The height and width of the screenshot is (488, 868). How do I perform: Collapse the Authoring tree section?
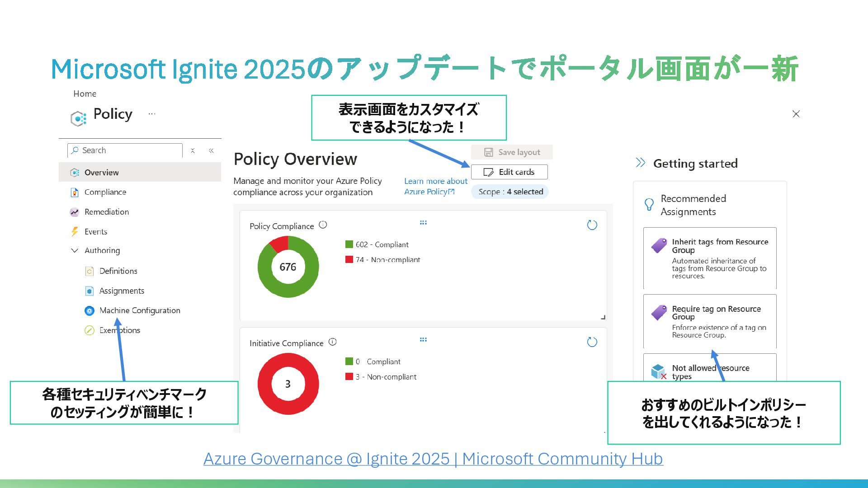(x=75, y=250)
